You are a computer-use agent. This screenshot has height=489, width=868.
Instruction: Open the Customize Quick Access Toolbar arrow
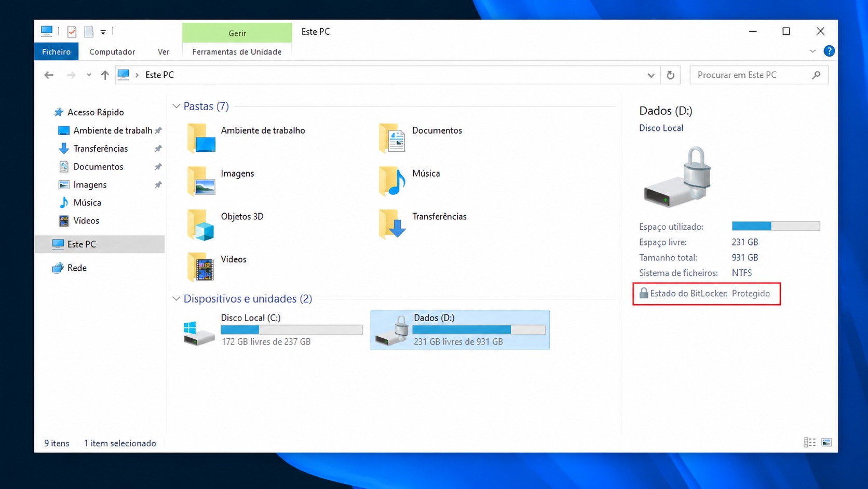[103, 32]
